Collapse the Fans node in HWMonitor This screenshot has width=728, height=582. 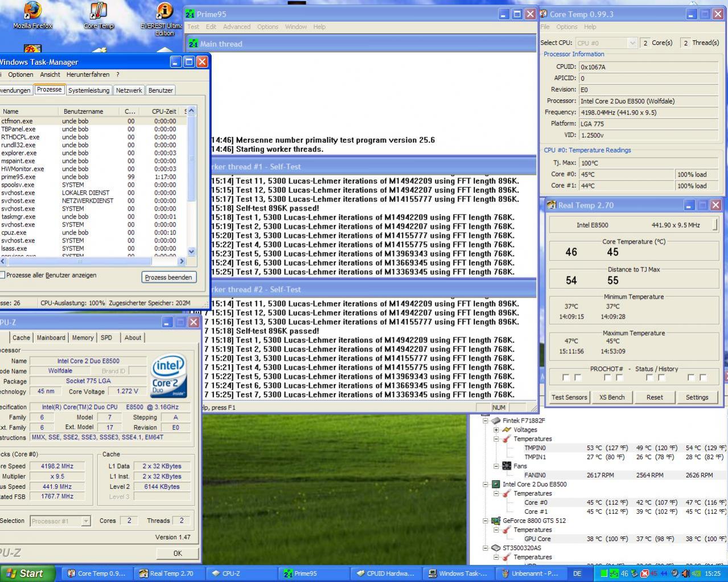(x=496, y=466)
